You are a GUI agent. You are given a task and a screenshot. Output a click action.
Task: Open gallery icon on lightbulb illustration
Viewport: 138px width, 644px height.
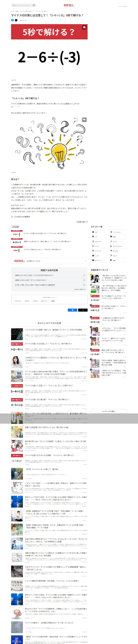(x=84, y=120)
